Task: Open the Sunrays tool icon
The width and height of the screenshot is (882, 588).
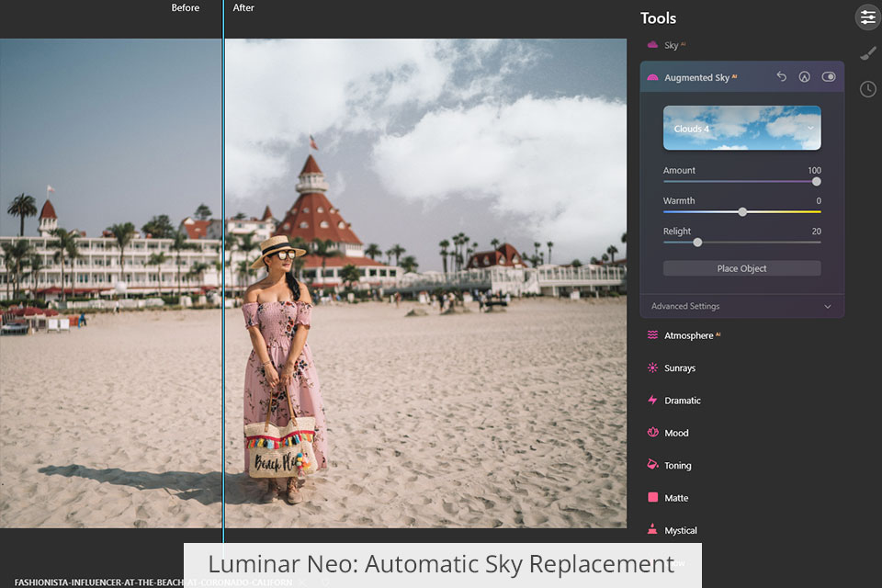Action: tap(652, 367)
